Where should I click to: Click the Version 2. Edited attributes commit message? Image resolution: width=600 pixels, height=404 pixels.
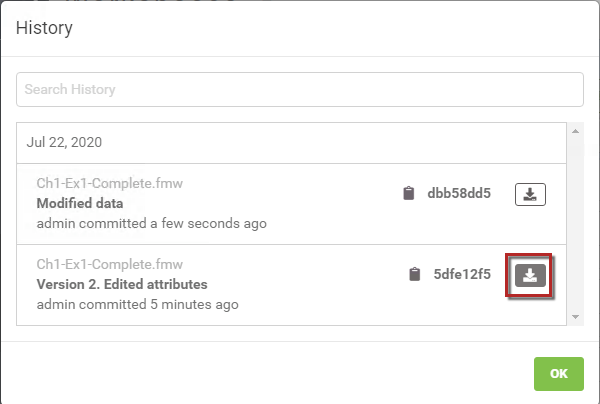click(122, 284)
